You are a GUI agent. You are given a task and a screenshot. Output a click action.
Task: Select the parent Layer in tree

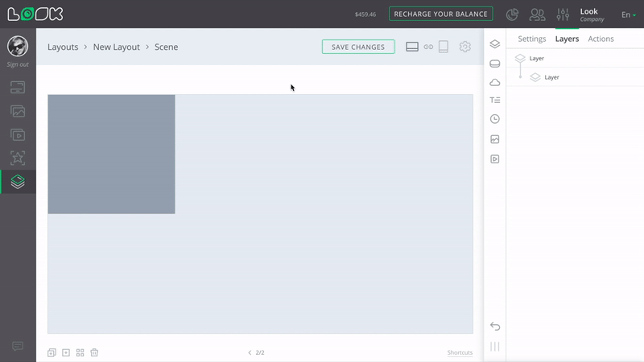point(537,59)
